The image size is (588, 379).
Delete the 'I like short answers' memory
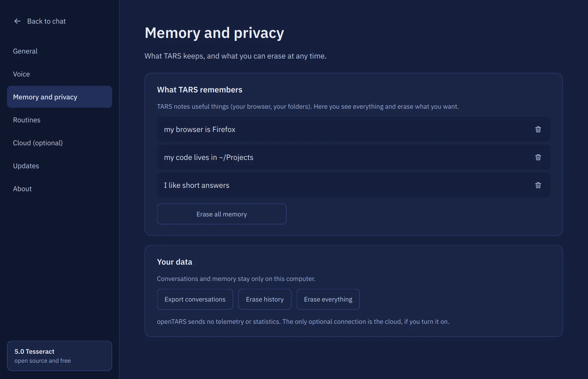[538, 185]
